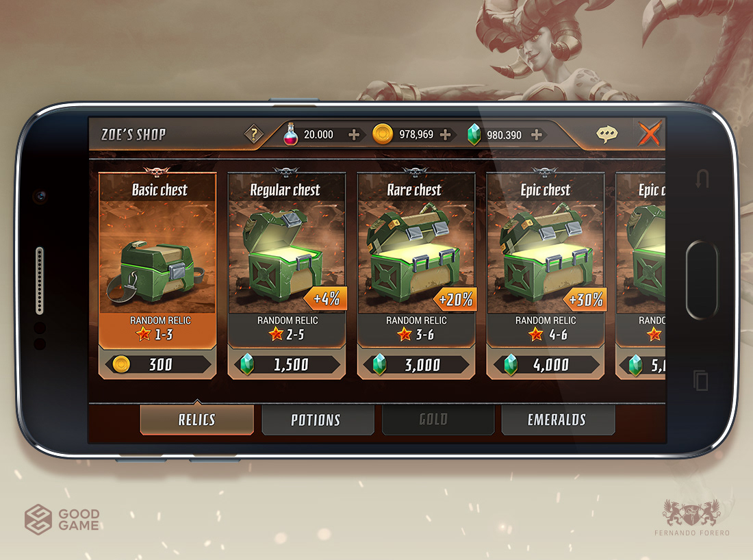753x560 pixels.
Task: Open the chat speech bubble icon
Action: point(607,134)
